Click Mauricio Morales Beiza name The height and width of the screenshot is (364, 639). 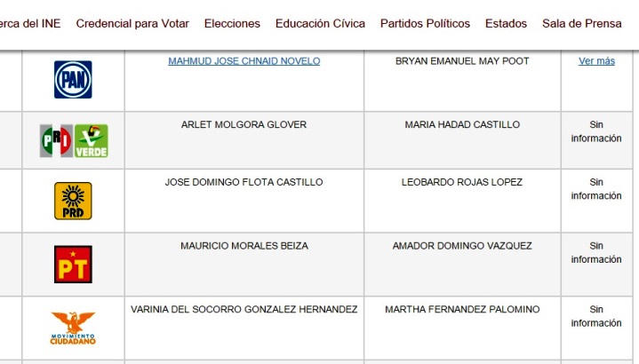[x=244, y=246]
